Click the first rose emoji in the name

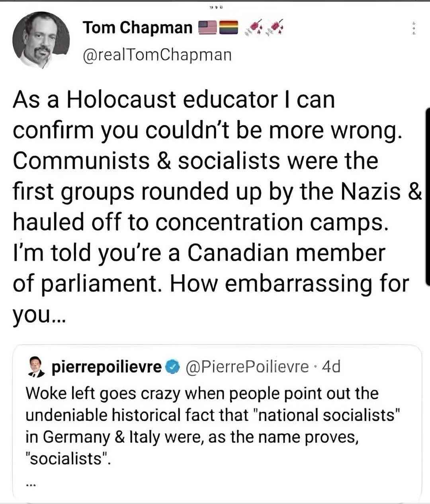[x=255, y=27]
